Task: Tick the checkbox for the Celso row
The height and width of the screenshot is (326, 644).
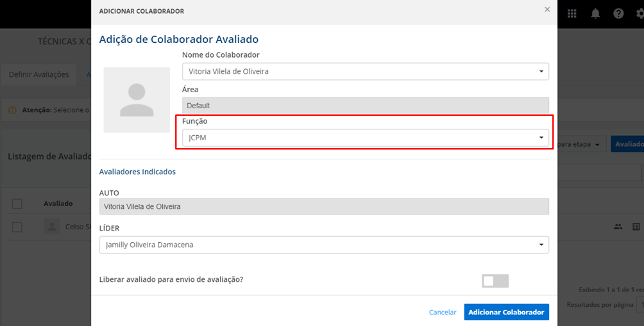Action: (17, 227)
